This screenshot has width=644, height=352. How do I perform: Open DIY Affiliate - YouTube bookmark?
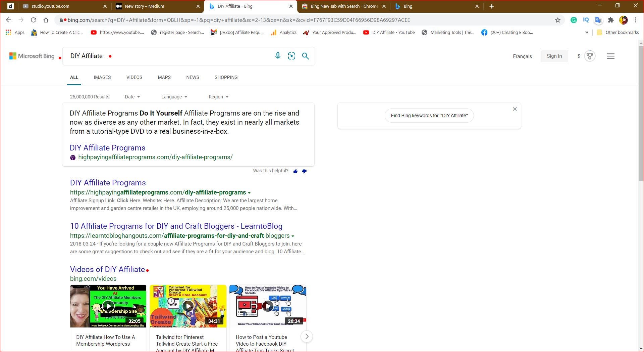coord(389,32)
